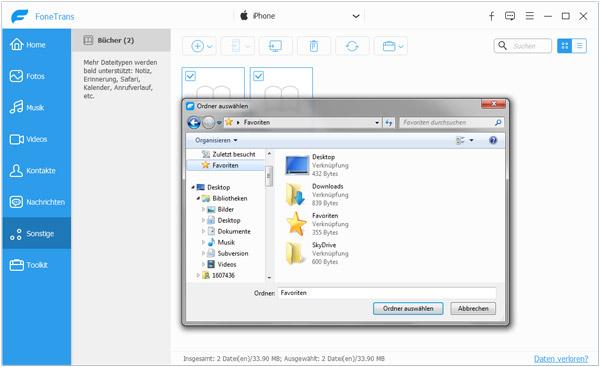Screen dimensions: 600x367
Task: Open Fotos in the sidebar
Action: click(36, 76)
